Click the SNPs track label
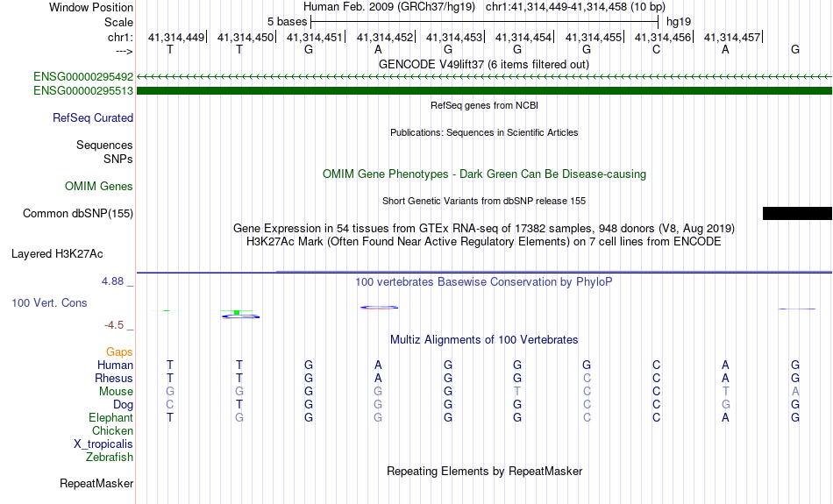The height and width of the screenshot is (504, 833). pos(118,159)
